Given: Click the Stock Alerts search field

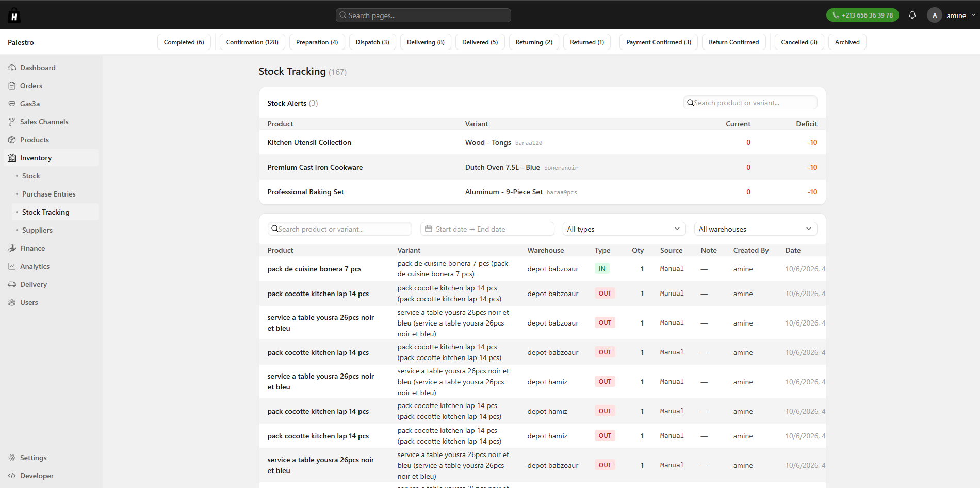Looking at the screenshot, I should (750, 103).
